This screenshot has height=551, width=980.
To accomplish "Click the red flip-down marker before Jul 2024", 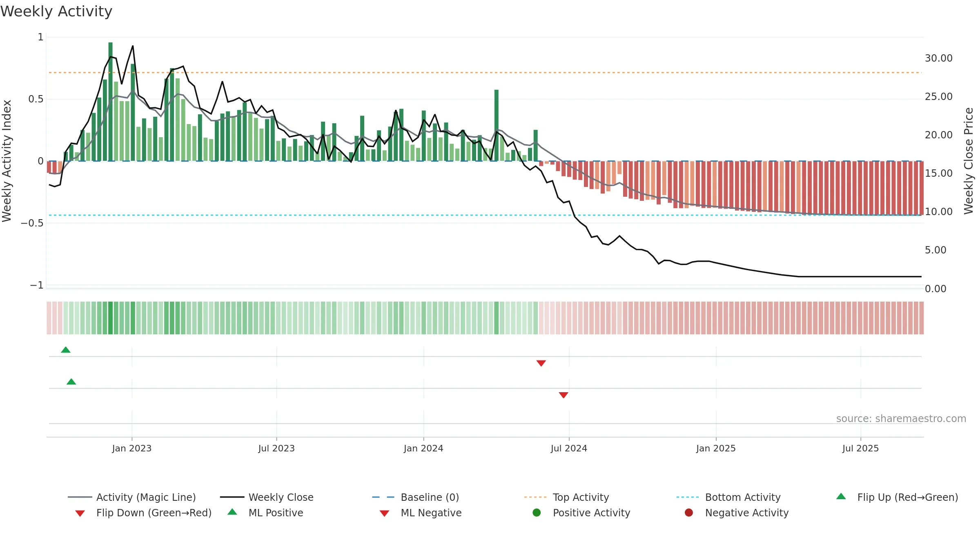I will (541, 363).
